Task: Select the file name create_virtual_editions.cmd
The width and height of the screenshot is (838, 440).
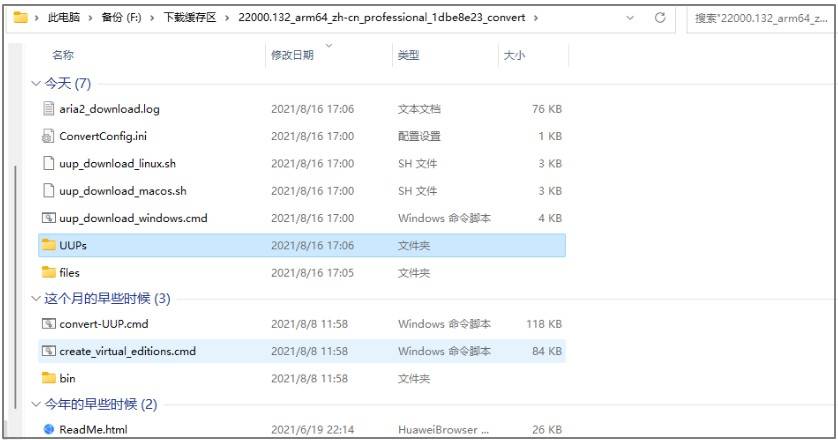Action: point(127,351)
